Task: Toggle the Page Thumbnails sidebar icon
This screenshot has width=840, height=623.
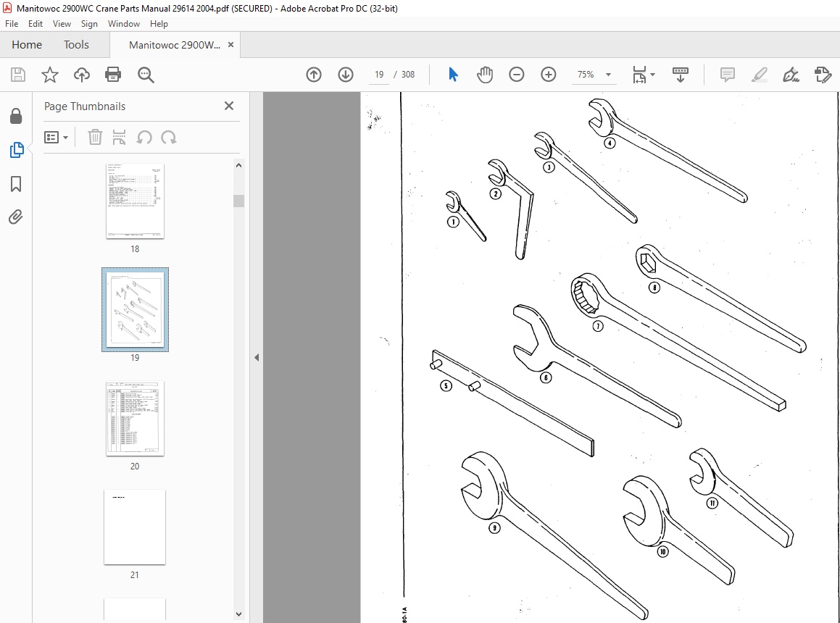Action: click(17, 150)
